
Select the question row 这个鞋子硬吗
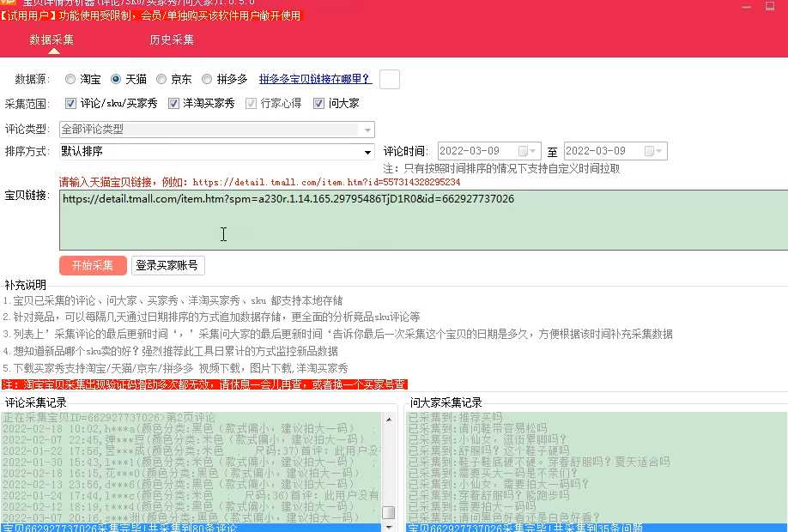pyautogui.click(x=597, y=450)
